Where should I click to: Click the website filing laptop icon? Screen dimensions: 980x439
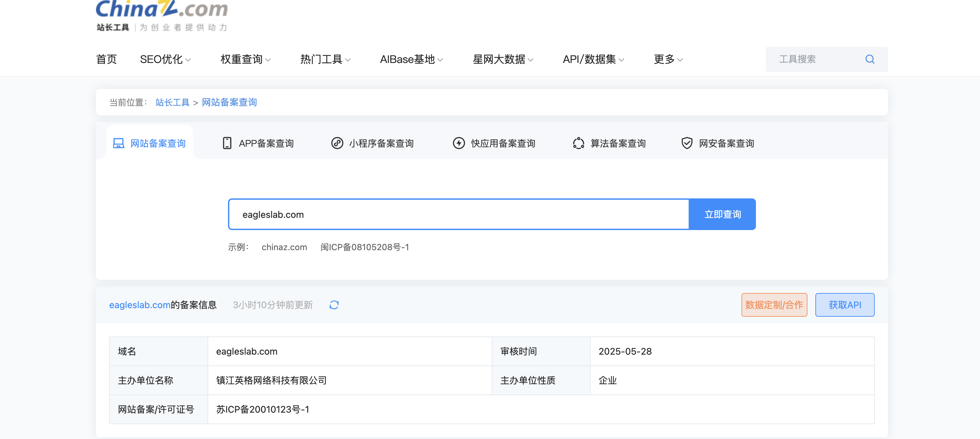pos(118,143)
